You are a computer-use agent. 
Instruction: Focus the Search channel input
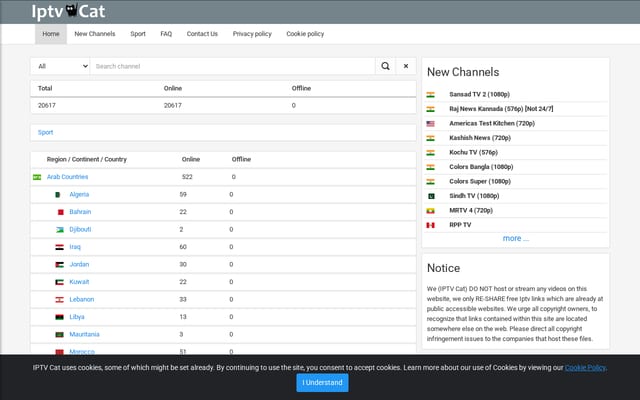pyautogui.click(x=233, y=66)
